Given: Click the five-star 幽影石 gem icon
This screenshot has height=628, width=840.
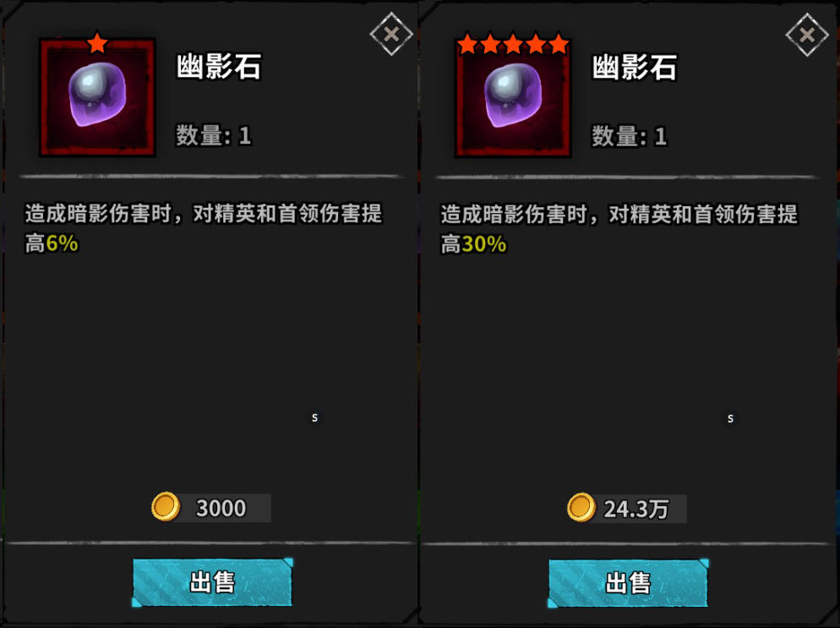Looking at the screenshot, I should coord(513,98).
